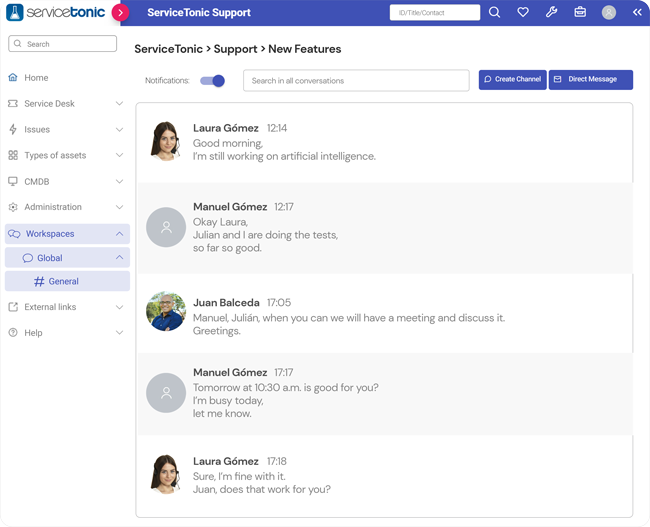This screenshot has height=527, width=650.
Task: Click Juan Balceda's profile photo
Action: [x=166, y=311]
